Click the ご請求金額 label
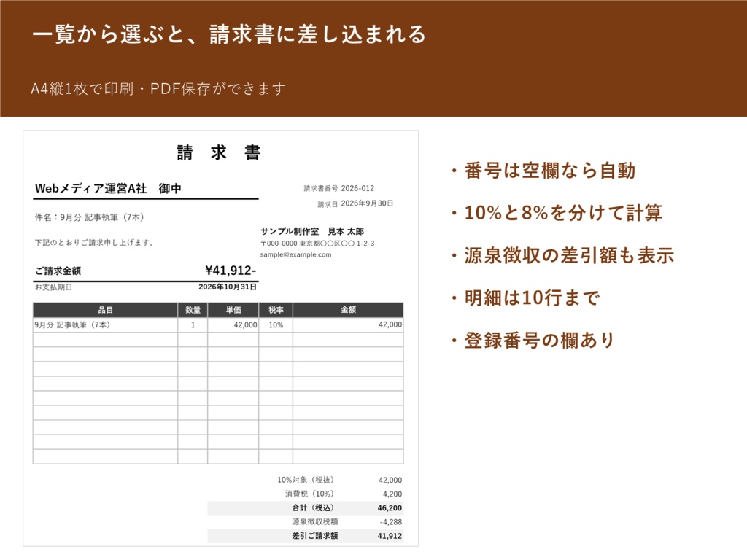This screenshot has height=560, width=747. pyautogui.click(x=58, y=271)
